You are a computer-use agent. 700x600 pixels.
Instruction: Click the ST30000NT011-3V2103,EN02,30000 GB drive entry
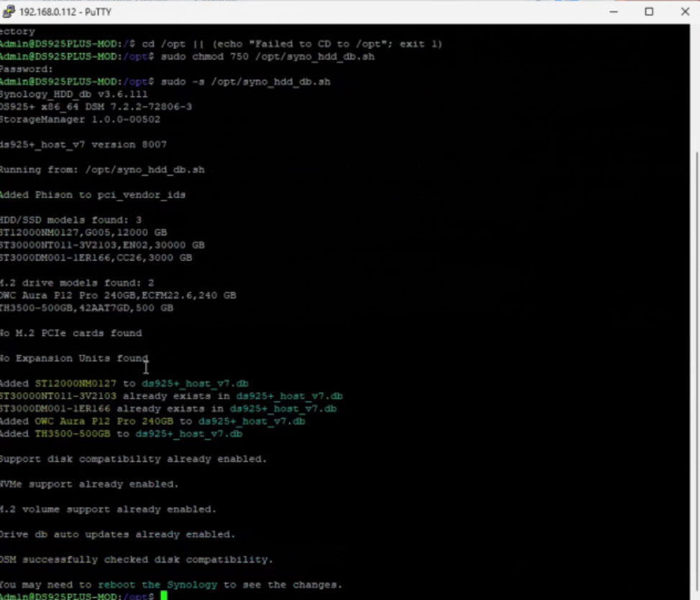[101, 245]
